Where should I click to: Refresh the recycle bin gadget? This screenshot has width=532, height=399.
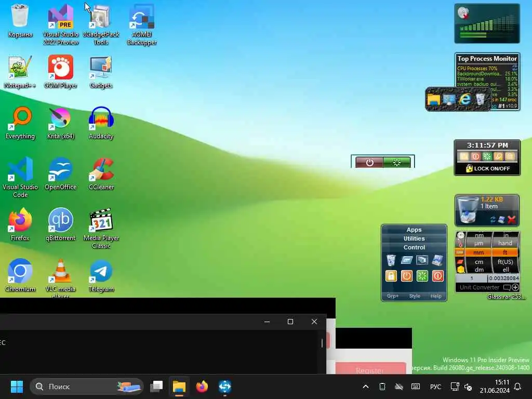click(493, 220)
